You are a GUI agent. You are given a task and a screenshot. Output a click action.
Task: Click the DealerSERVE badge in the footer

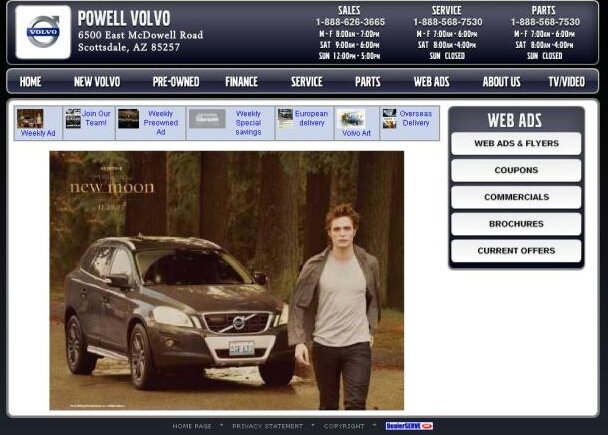tap(409, 426)
